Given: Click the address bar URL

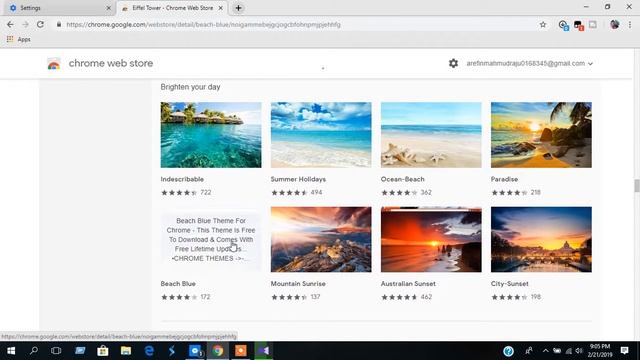Looking at the screenshot, I should (x=203, y=24).
